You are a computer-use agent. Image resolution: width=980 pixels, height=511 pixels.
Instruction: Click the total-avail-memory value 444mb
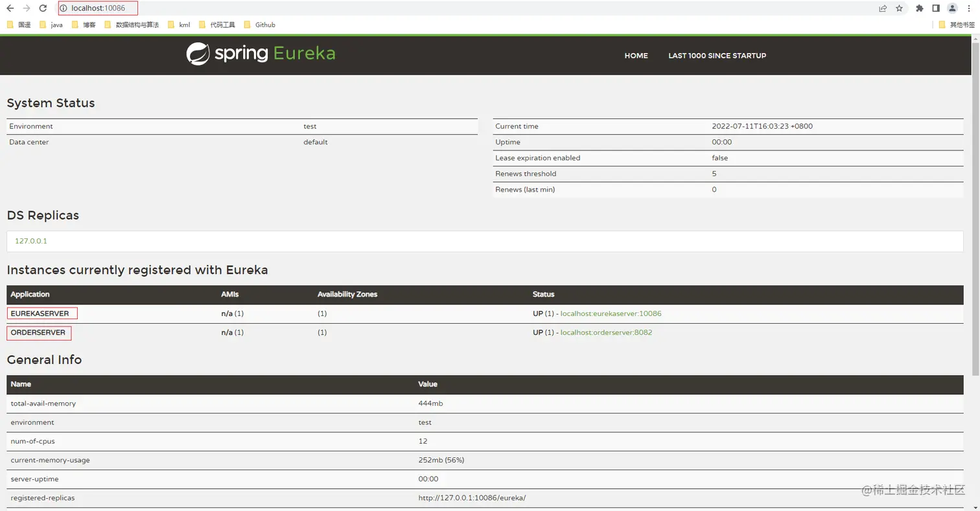click(x=430, y=403)
